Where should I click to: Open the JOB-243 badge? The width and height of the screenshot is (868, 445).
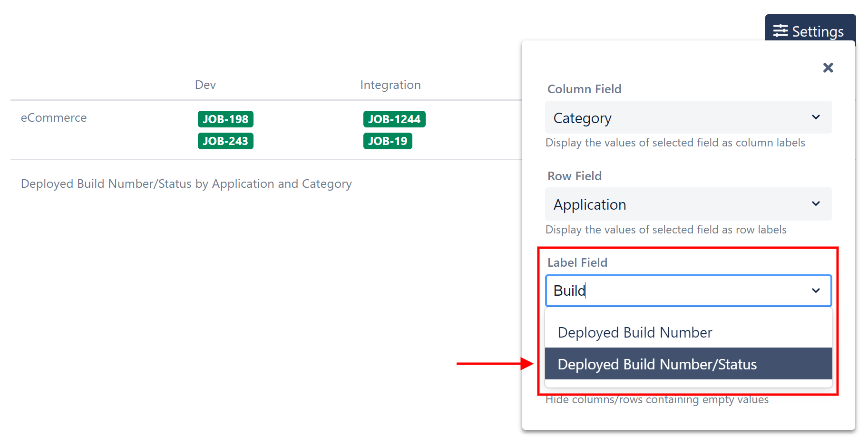tap(225, 141)
